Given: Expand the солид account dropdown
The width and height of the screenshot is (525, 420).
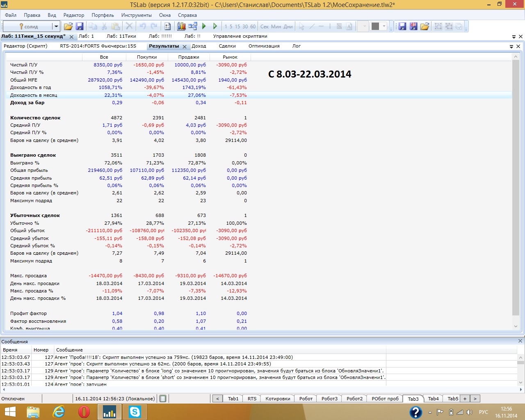Looking at the screenshot, I should tap(56, 27).
